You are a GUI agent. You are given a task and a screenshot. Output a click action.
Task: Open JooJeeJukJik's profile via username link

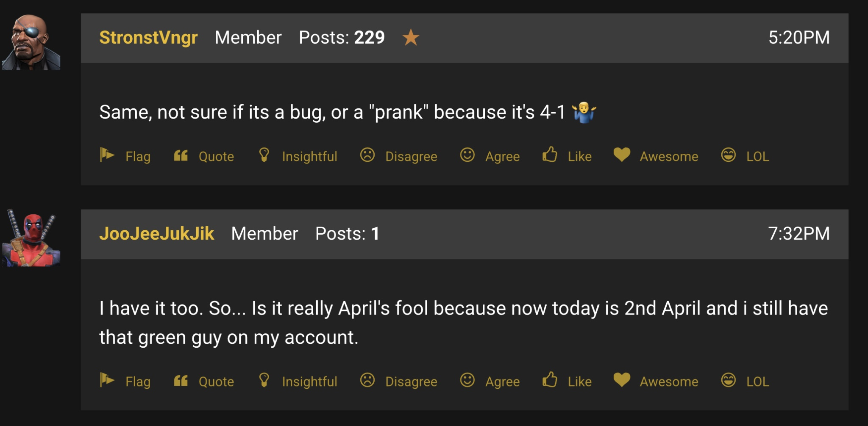tap(157, 234)
